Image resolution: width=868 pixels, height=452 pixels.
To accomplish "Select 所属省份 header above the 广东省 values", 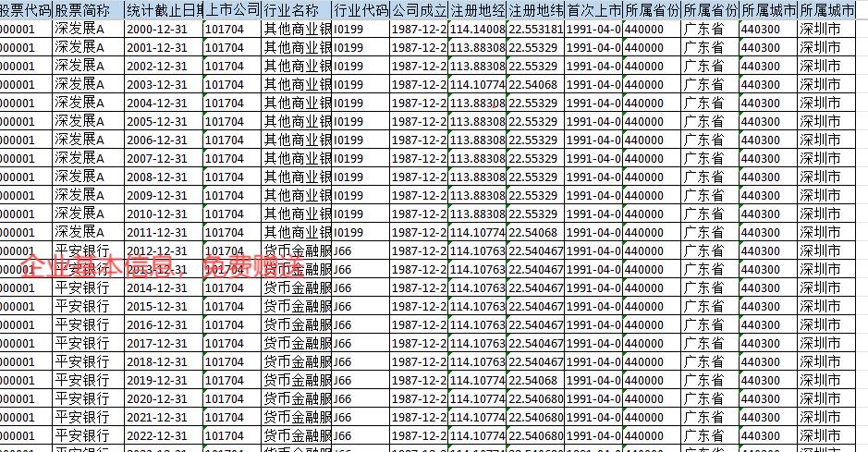I will coord(710,10).
